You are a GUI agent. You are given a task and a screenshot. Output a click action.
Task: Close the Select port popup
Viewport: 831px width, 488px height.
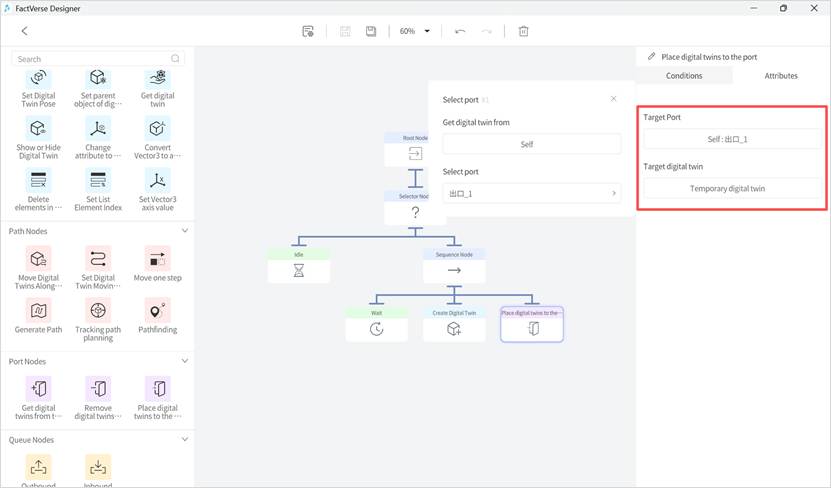[x=614, y=99]
